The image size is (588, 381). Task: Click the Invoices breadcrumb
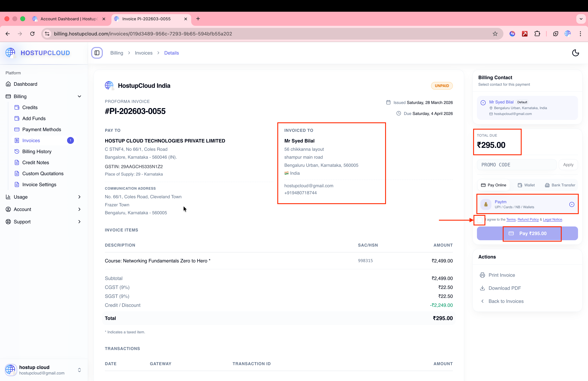144,53
